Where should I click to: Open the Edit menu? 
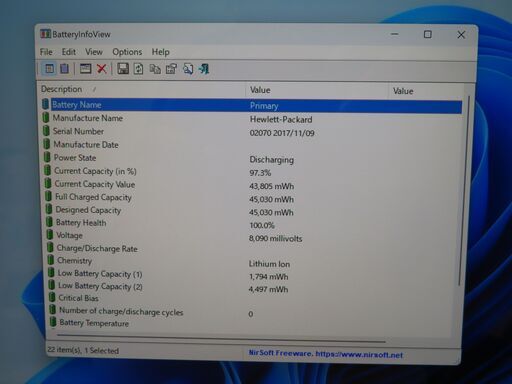point(69,52)
